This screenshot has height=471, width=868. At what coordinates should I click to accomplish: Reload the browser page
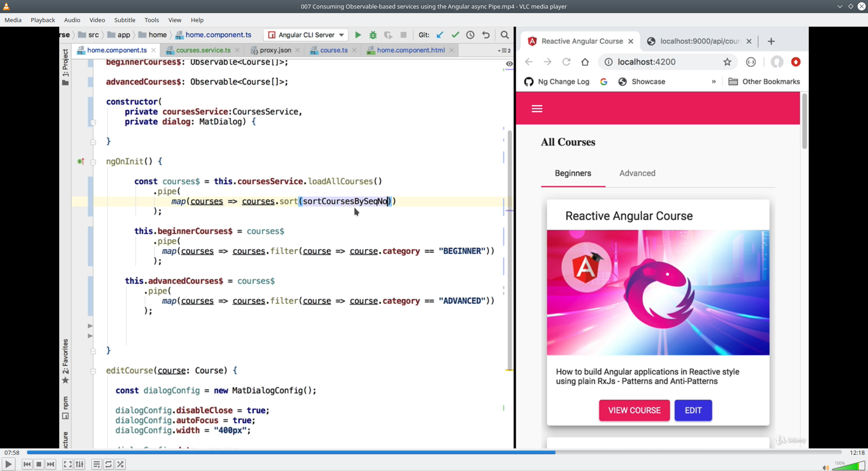(x=566, y=62)
